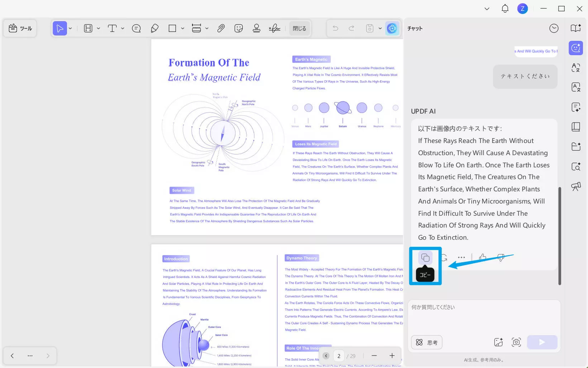Attach a screenshot using the camera icon
The image size is (588, 368).
pyautogui.click(x=516, y=342)
